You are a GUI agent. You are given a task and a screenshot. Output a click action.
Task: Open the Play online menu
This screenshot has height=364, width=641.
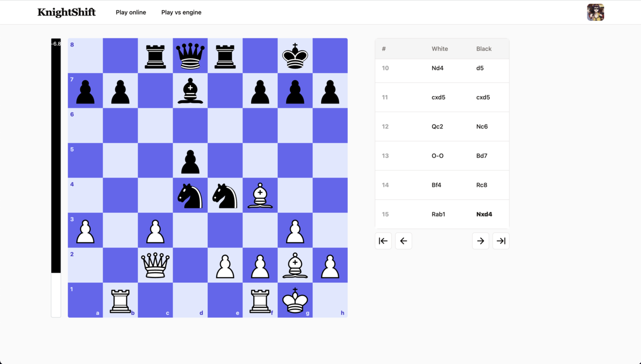131,12
